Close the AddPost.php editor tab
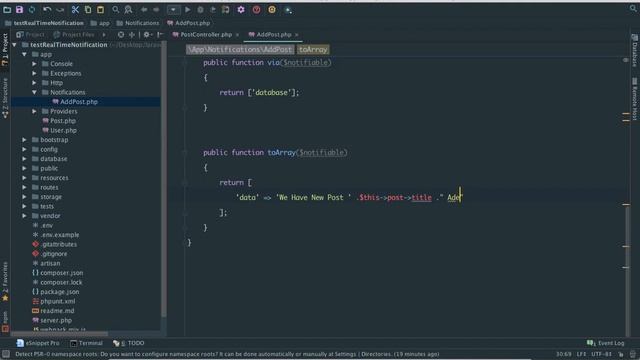Screen dimensions: 640x360 [x=296, y=35]
